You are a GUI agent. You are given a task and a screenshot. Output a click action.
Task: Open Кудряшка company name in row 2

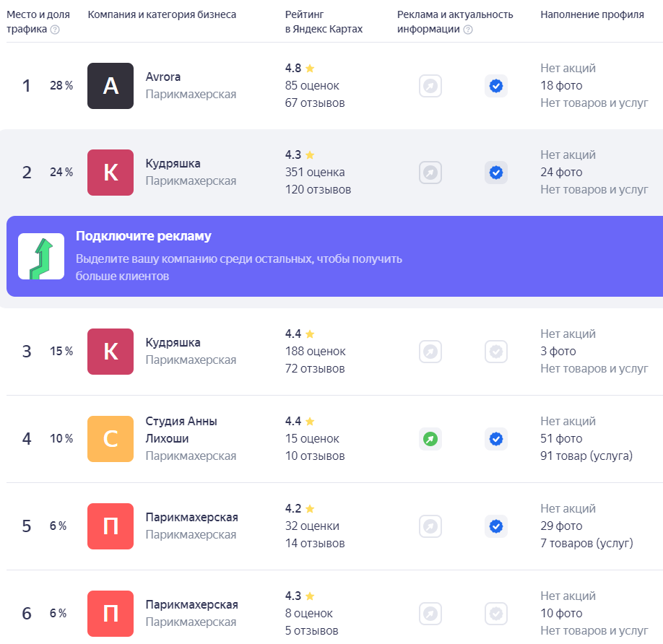[x=173, y=164]
